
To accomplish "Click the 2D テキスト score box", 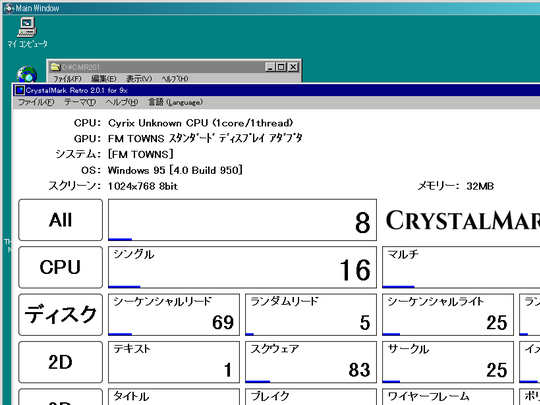I will 174,362.
